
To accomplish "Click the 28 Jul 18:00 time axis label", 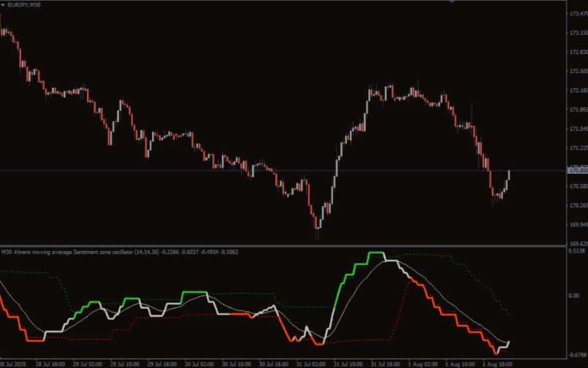I will 50,364.
